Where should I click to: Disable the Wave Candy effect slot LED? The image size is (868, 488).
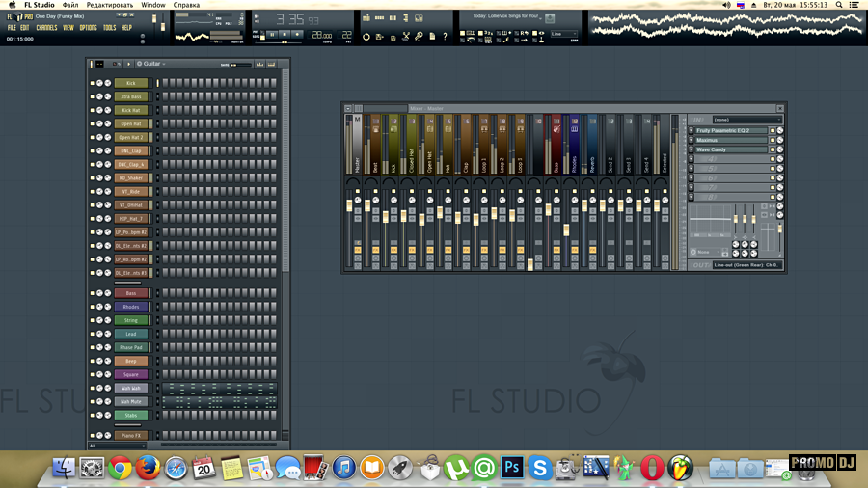coord(773,149)
